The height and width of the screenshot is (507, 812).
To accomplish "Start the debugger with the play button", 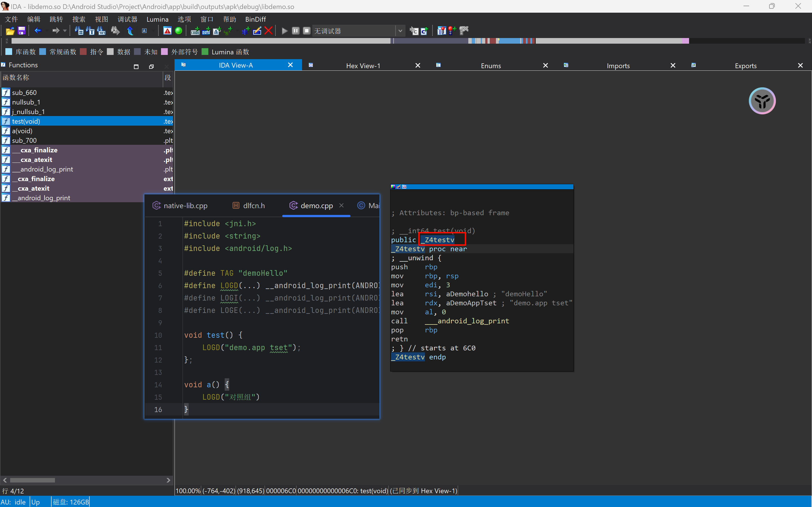I will click(x=284, y=31).
